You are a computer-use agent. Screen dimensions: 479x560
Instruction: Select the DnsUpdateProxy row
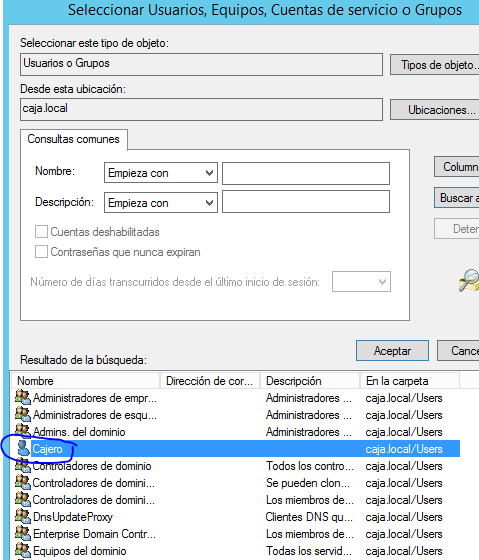pyautogui.click(x=236, y=517)
